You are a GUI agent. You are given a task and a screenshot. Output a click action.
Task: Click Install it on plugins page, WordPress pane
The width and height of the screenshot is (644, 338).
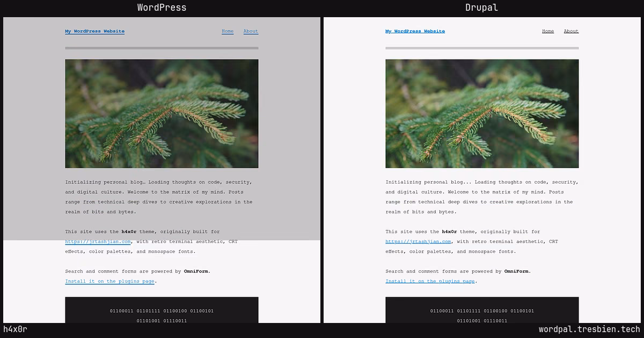pyautogui.click(x=109, y=281)
